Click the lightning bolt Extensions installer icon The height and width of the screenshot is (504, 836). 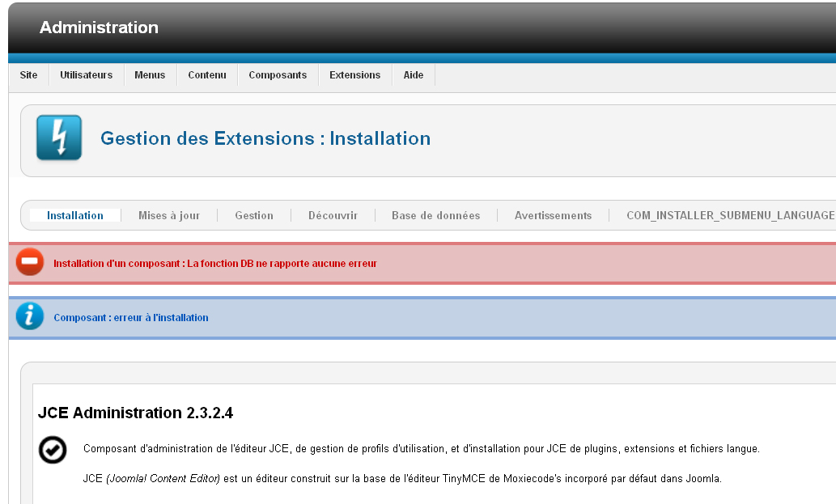59,138
